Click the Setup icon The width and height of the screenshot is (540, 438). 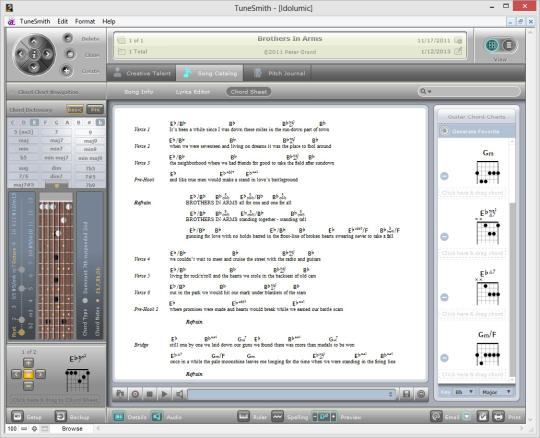point(17,416)
